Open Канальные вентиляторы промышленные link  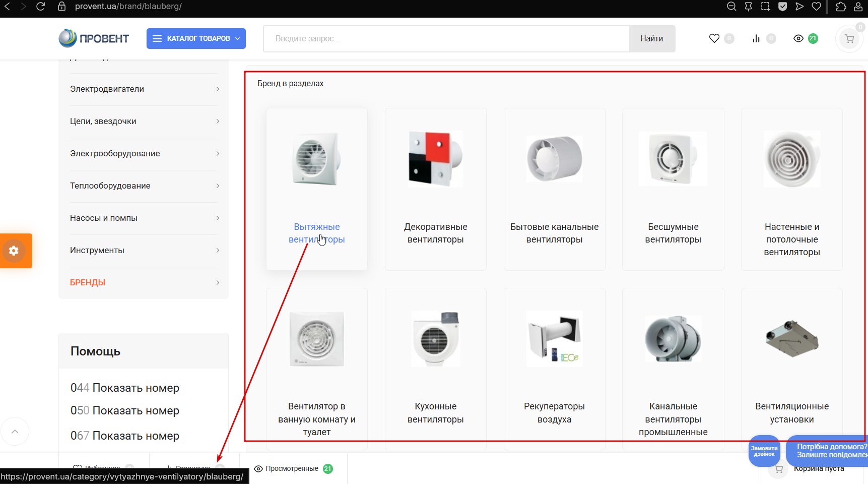click(673, 419)
